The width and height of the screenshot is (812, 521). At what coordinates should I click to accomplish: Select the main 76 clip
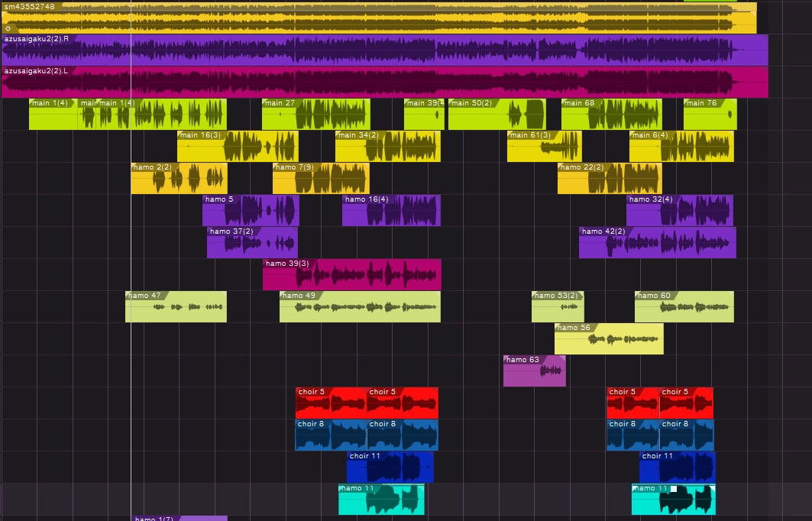tap(710, 114)
